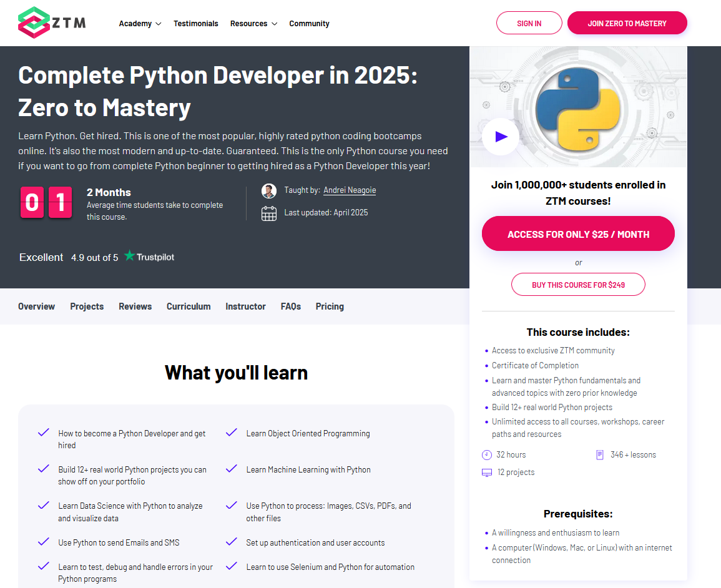
Task: Click checkmark beside Build 12+ real world Python projects
Action: pyautogui.click(x=44, y=469)
